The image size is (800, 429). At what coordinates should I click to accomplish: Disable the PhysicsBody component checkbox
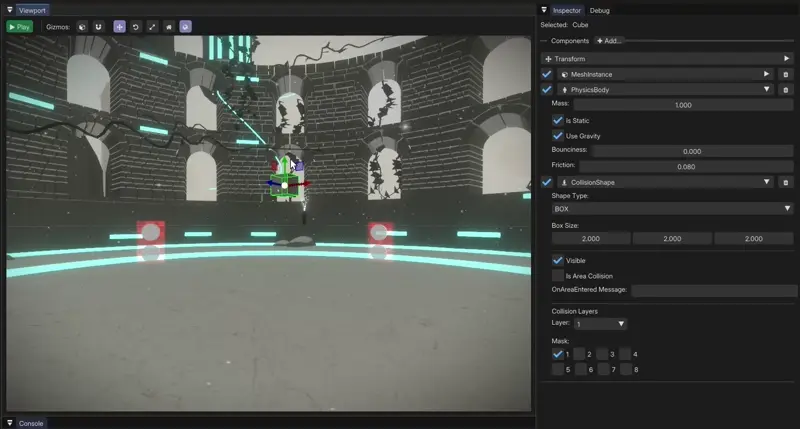[x=547, y=90]
